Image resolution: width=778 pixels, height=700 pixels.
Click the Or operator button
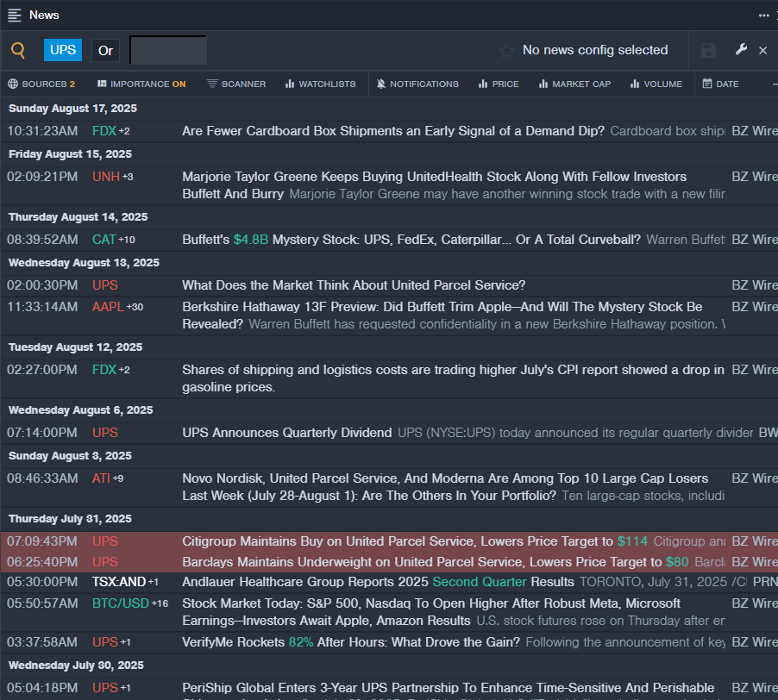pyautogui.click(x=105, y=50)
